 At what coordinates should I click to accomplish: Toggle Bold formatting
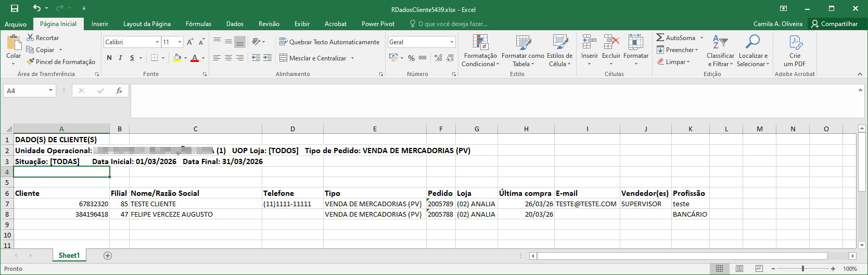coord(109,58)
